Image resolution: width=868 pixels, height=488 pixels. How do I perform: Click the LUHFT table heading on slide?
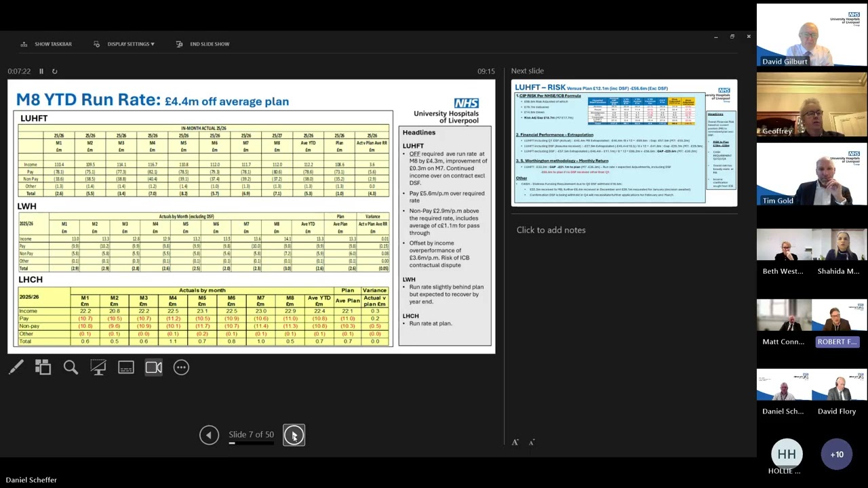(34, 118)
